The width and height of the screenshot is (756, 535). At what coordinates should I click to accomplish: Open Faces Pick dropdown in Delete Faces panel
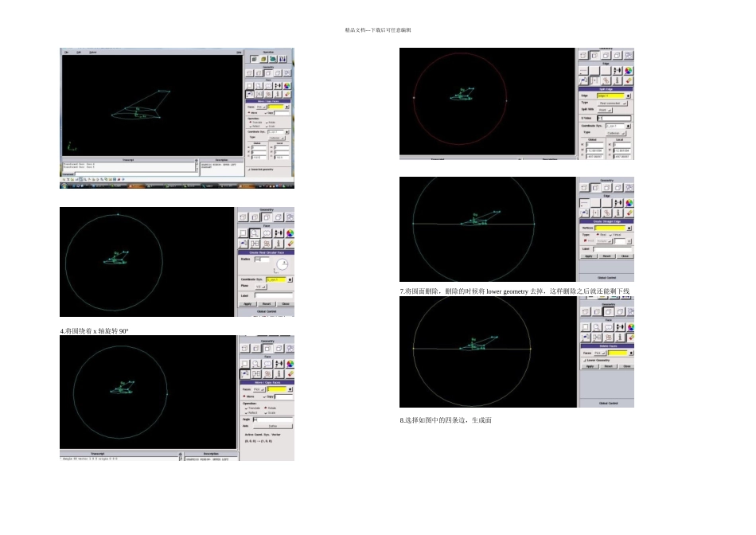600,353
